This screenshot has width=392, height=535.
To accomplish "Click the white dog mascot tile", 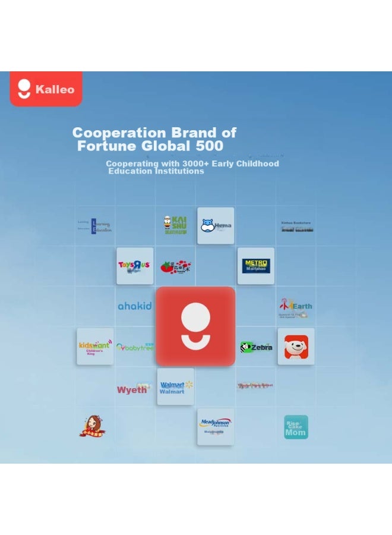I will click(296, 347).
